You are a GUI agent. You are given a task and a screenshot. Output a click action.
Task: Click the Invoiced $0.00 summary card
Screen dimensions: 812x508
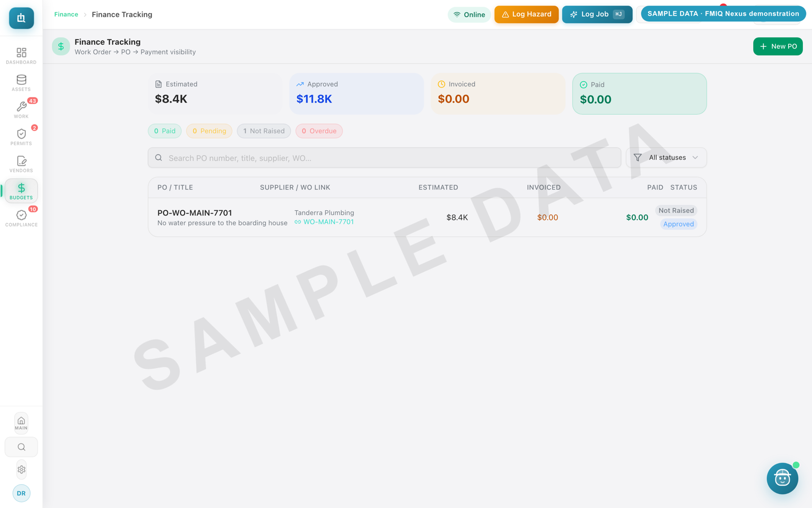point(498,93)
